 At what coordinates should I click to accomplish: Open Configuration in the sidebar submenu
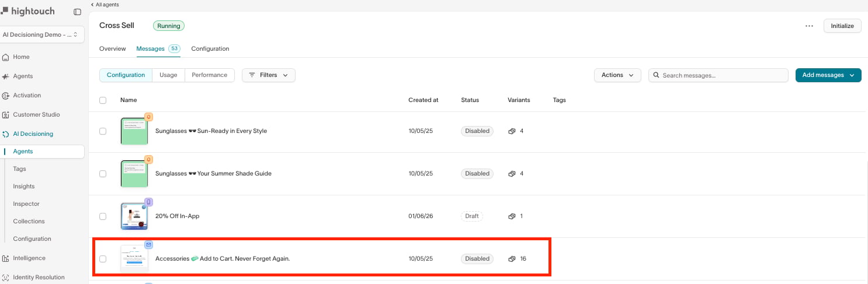(32, 239)
